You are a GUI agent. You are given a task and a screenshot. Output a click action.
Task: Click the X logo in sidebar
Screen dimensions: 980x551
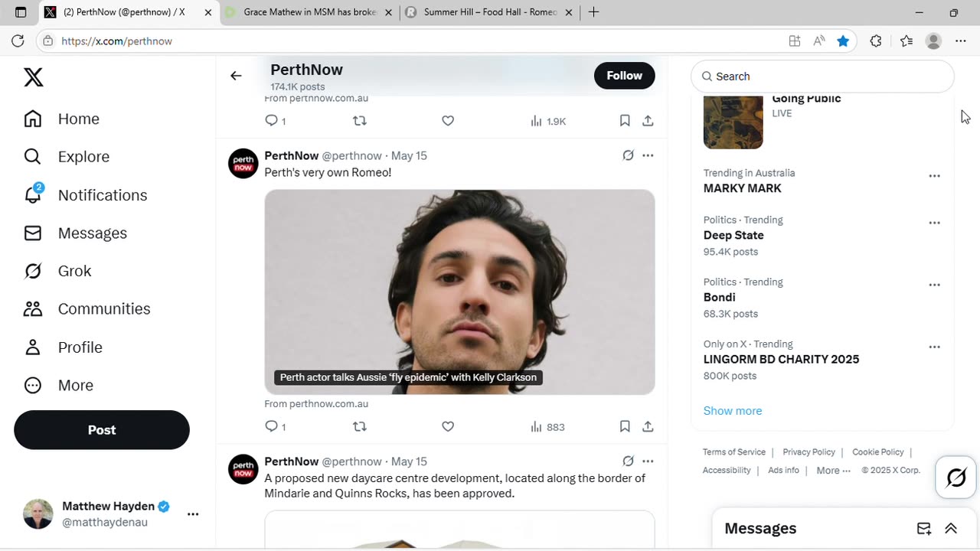pyautogui.click(x=33, y=77)
